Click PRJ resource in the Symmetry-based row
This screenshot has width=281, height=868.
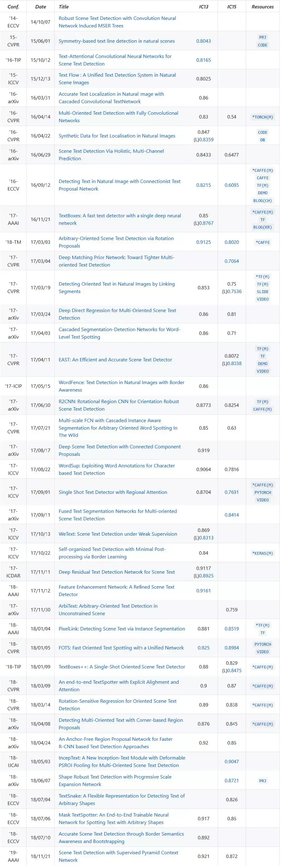point(262,37)
